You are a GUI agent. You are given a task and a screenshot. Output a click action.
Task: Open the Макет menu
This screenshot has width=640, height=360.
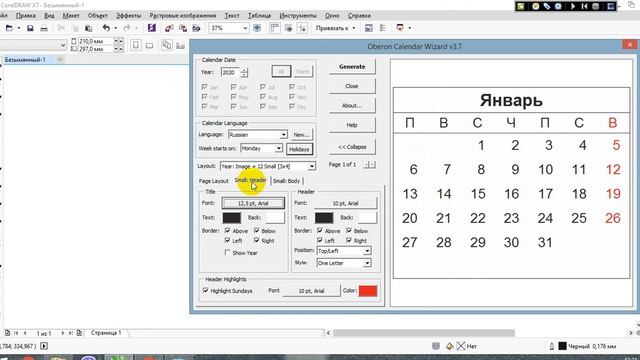click(x=71, y=16)
